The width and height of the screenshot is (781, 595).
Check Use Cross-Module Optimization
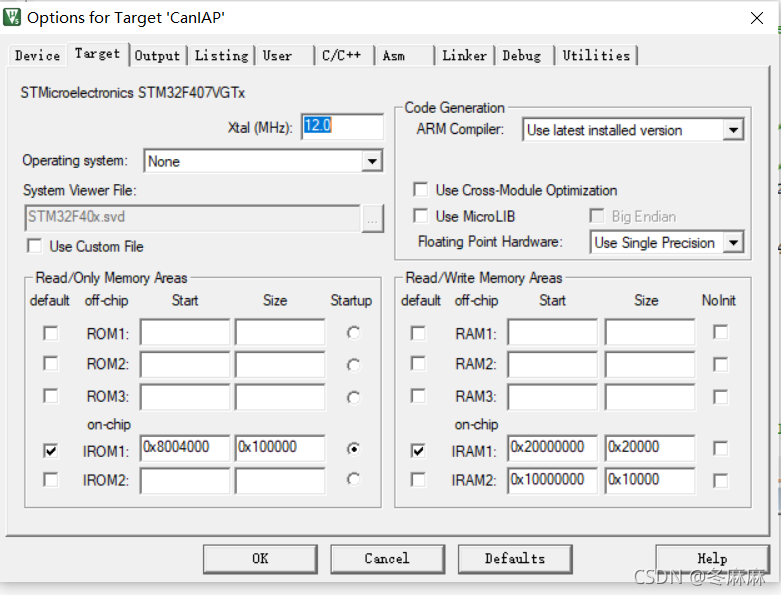[420, 190]
